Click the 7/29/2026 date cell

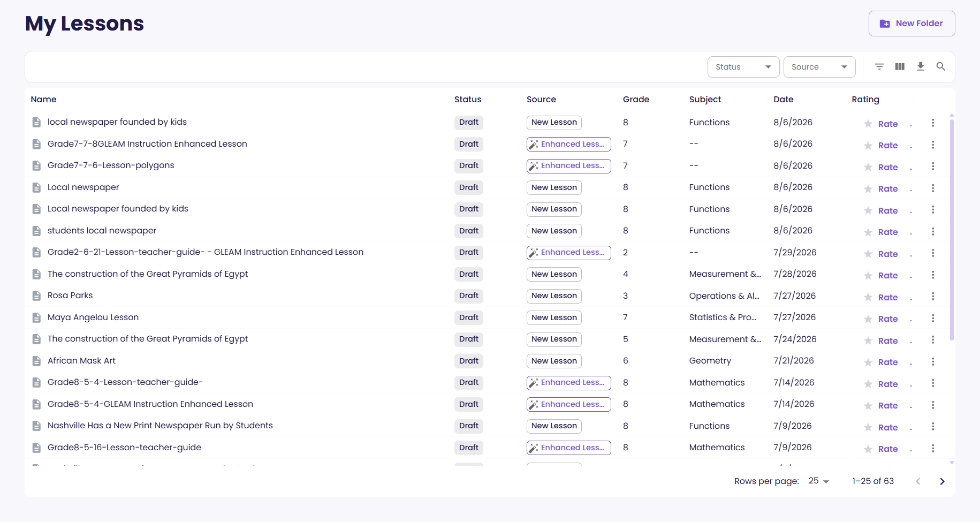pos(795,252)
